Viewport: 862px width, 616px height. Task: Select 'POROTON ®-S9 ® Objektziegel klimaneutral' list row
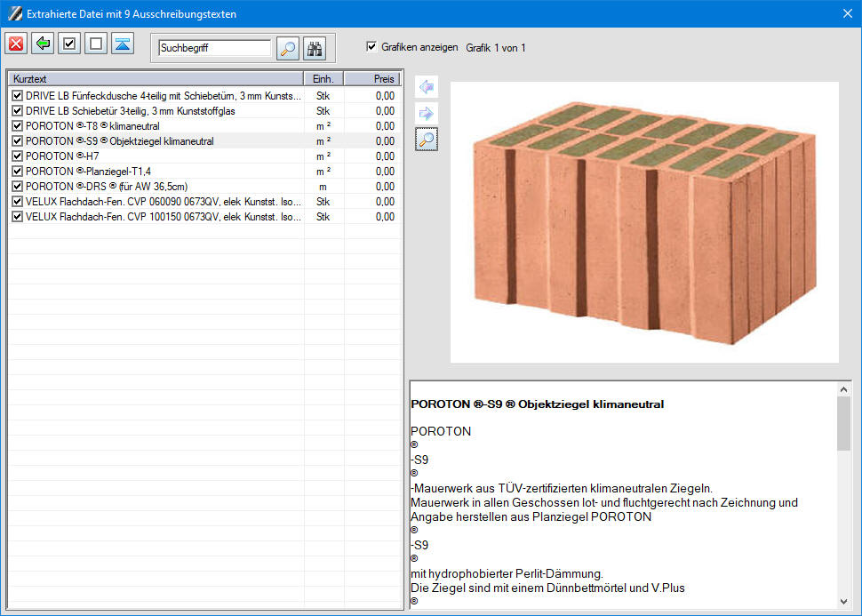[120, 141]
